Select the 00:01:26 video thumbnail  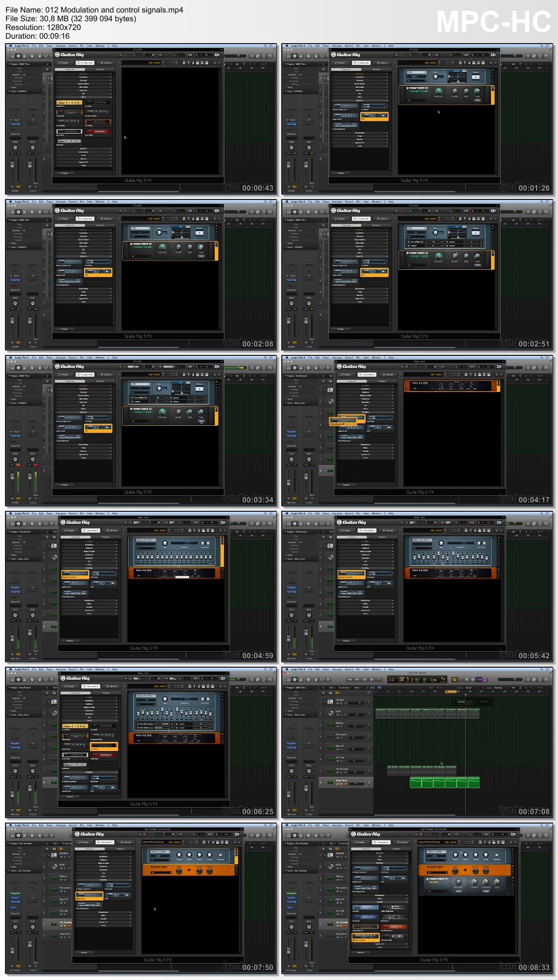click(417, 119)
